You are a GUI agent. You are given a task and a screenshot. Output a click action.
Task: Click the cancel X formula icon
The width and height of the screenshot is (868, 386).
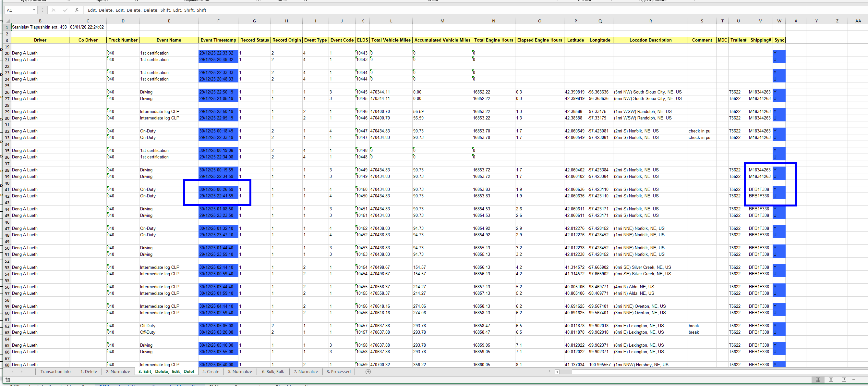pyautogui.click(x=53, y=10)
